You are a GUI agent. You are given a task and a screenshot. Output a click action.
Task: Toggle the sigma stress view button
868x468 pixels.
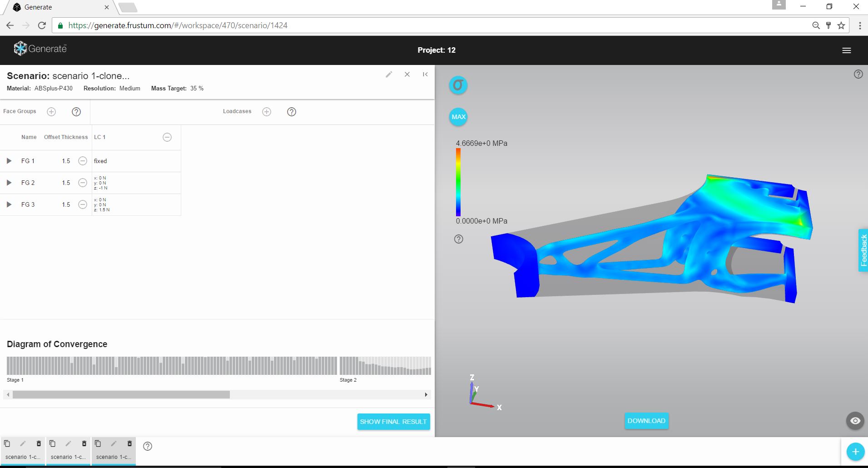click(x=458, y=85)
